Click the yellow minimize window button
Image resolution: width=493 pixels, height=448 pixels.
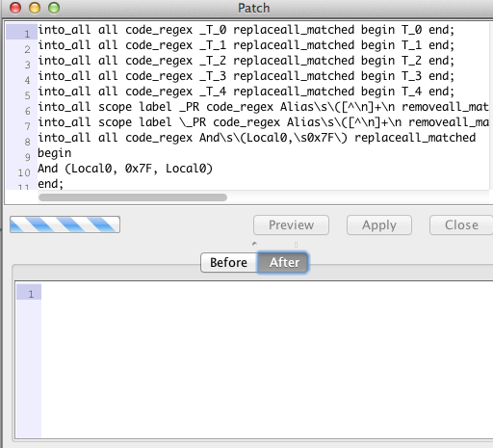pyautogui.click(x=35, y=8)
